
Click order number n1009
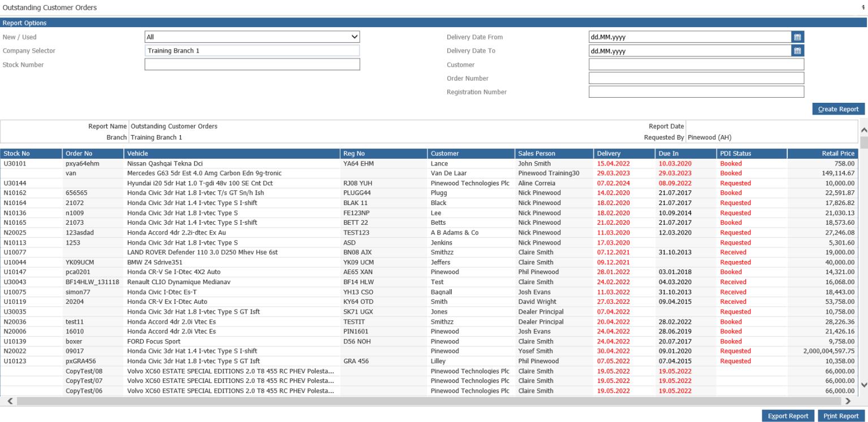coord(74,212)
